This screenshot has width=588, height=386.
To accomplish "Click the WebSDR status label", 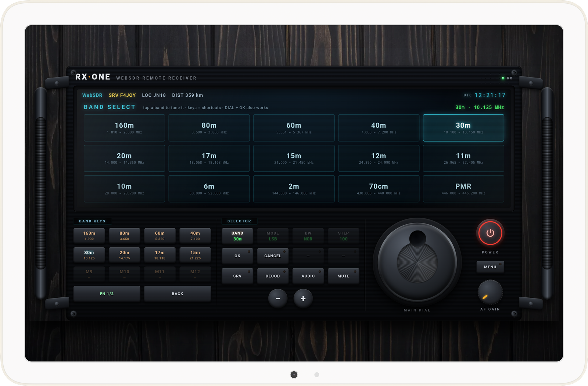I will tap(92, 95).
